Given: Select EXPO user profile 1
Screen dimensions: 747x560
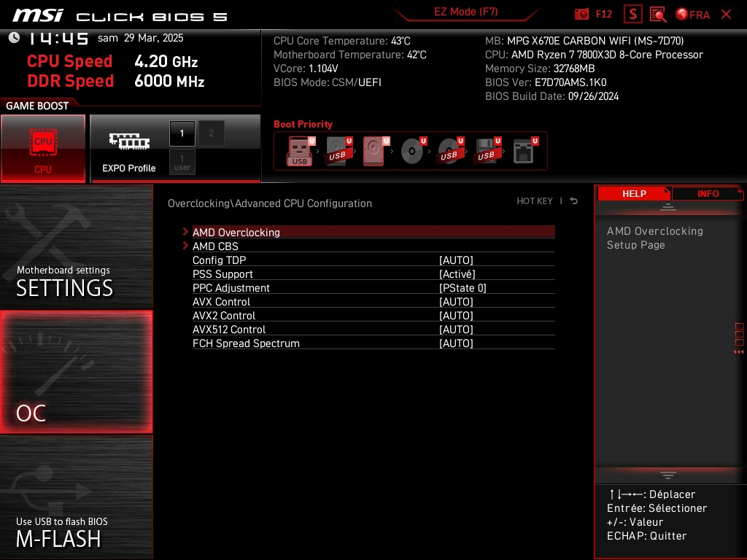Looking at the screenshot, I should click(x=182, y=162).
